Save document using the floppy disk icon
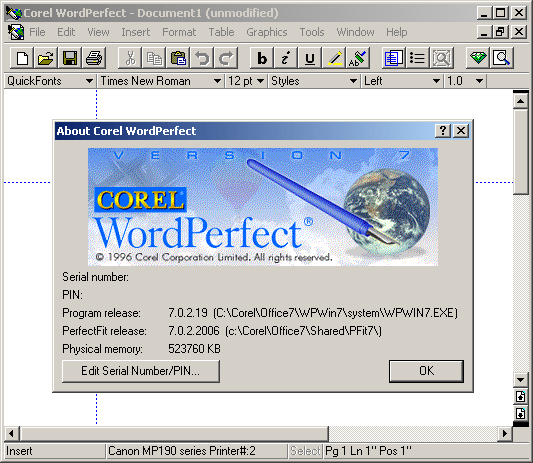The height and width of the screenshot is (463, 533). (x=70, y=58)
